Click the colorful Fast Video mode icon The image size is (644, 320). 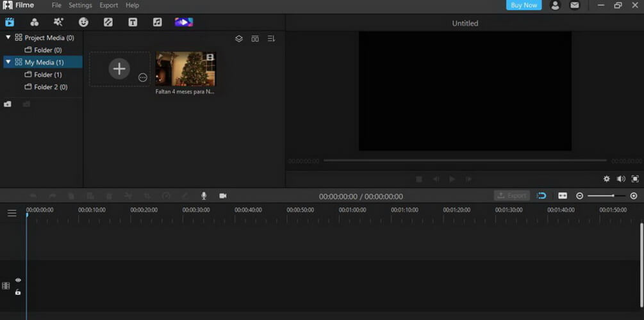[x=184, y=22]
